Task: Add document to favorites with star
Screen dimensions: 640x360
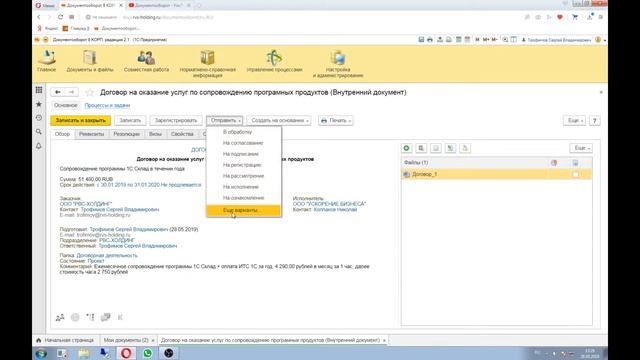Action: pos(89,93)
